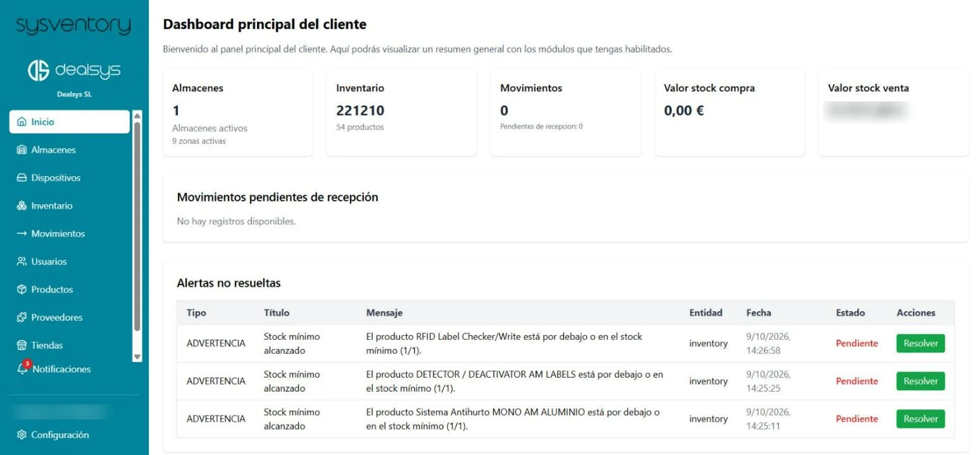Click the sidebar scrollbar up arrow
Image resolution: width=980 pixels, height=455 pixels.
137,115
